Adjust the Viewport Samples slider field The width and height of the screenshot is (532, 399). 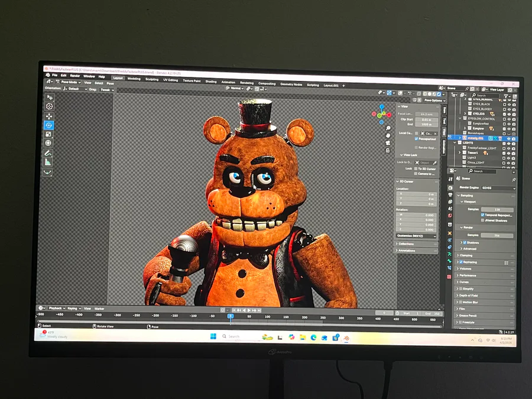point(497,210)
